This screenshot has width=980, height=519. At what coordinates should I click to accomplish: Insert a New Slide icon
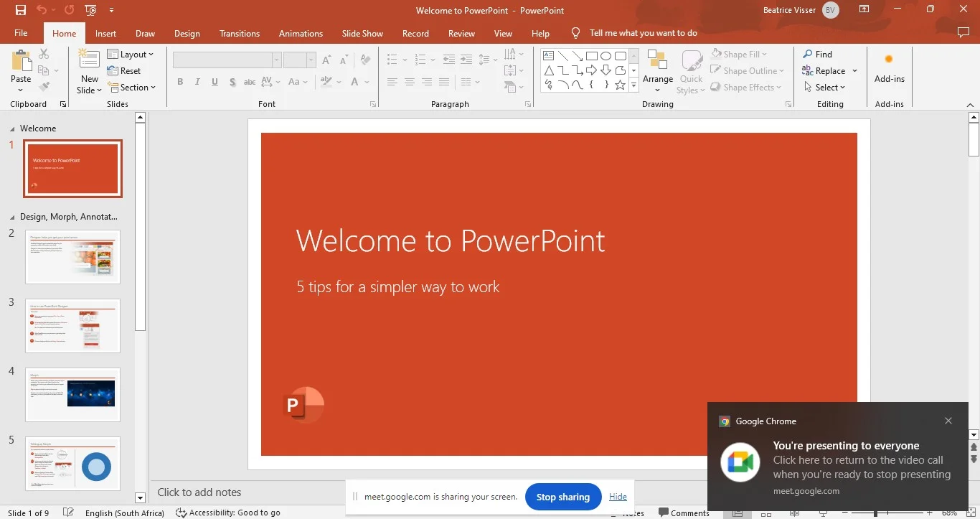pos(89,59)
